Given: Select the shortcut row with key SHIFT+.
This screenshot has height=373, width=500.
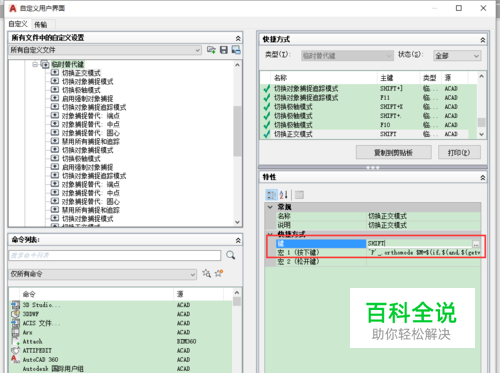Looking at the screenshot, I should click(x=368, y=116).
